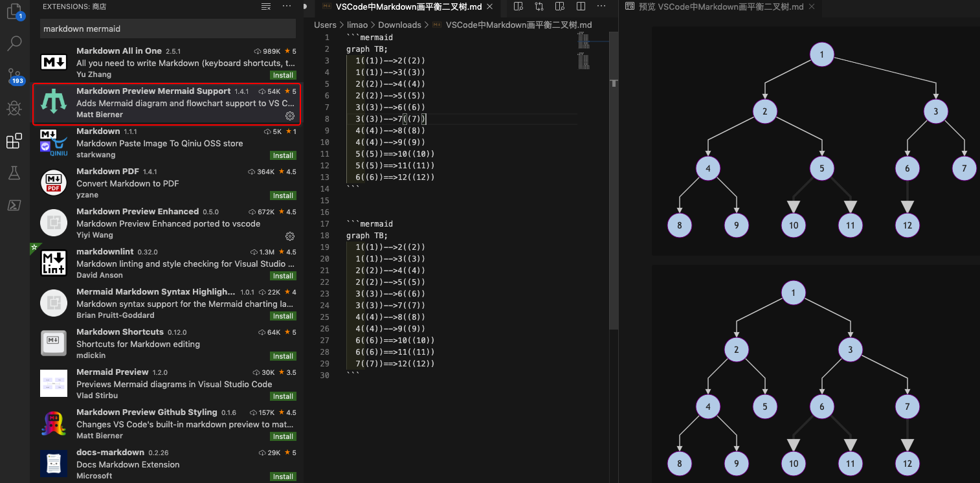This screenshot has height=483, width=980.
Task: Click the file name breadcrumb
Action: point(518,25)
